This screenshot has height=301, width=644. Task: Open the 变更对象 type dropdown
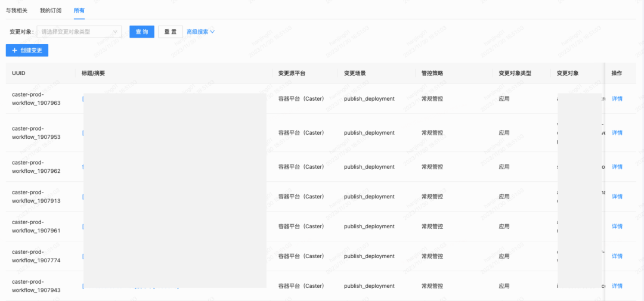[x=79, y=32]
